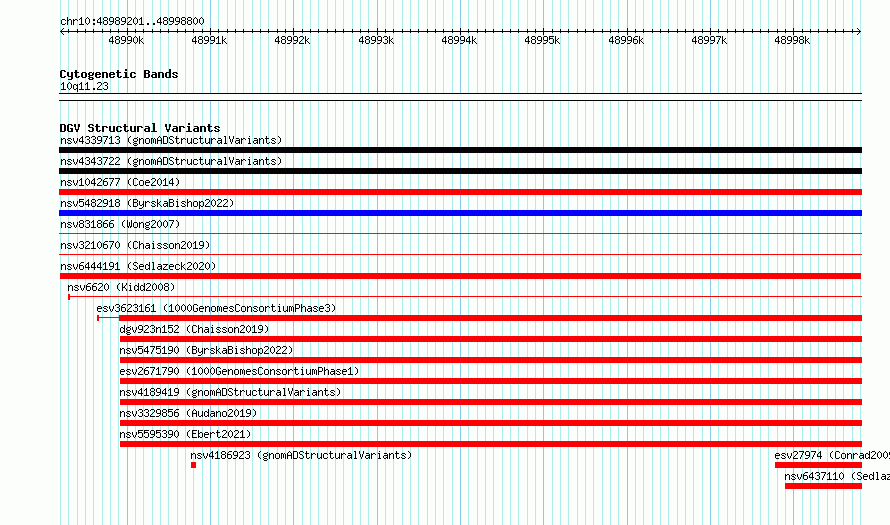Viewport: 890px width, 525px height.
Task: Select the nsv3210670 (Chaisson2019) label
Action: pos(135,245)
